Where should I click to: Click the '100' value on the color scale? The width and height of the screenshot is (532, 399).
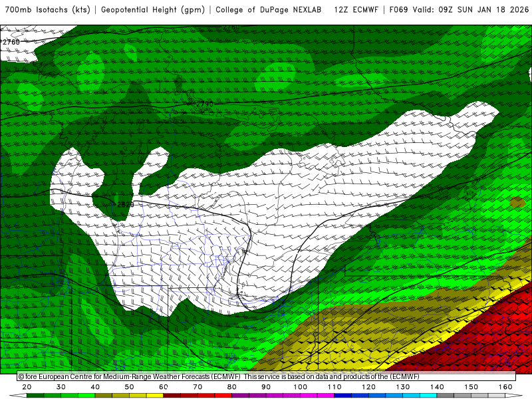[301, 387]
